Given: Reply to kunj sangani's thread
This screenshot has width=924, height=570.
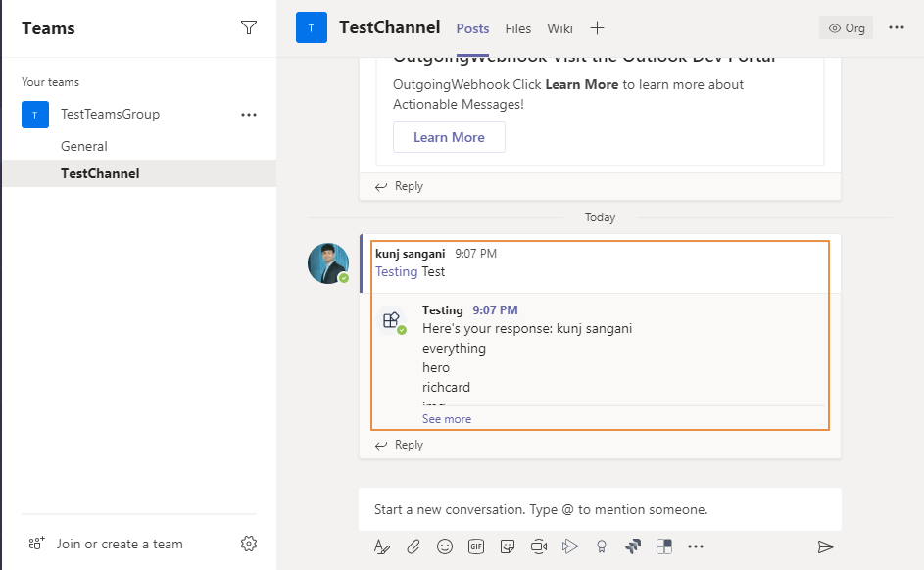Looking at the screenshot, I should point(400,445).
